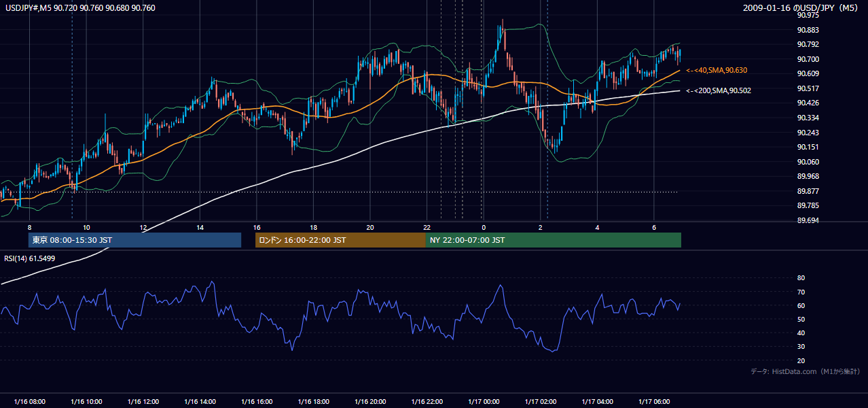This screenshot has height=408, width=868.
Task: Click the 90.792 price axis label
Action: click(x=808, y=45)
